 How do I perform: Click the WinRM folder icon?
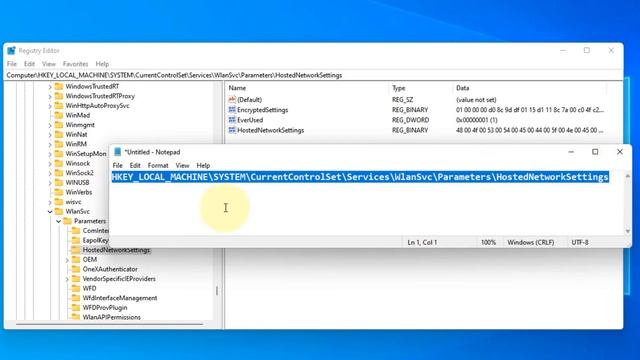coord(59,144)
